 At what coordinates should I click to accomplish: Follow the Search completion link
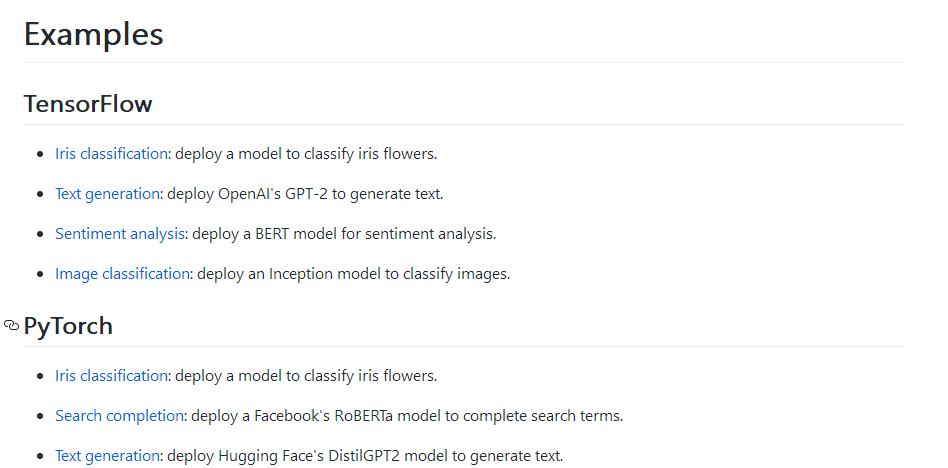pos(120,416)
